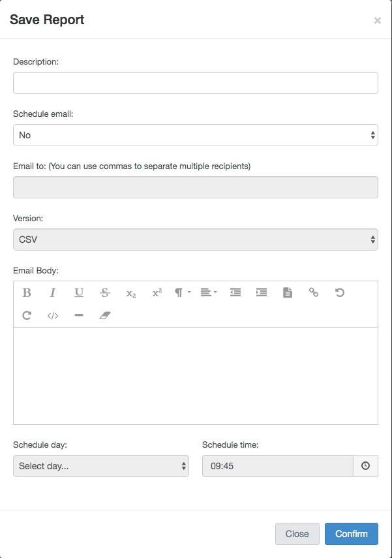This screenshot has width=392, height=558.
Task: Open the paragraph format dropdown
Action: (183, 293)
